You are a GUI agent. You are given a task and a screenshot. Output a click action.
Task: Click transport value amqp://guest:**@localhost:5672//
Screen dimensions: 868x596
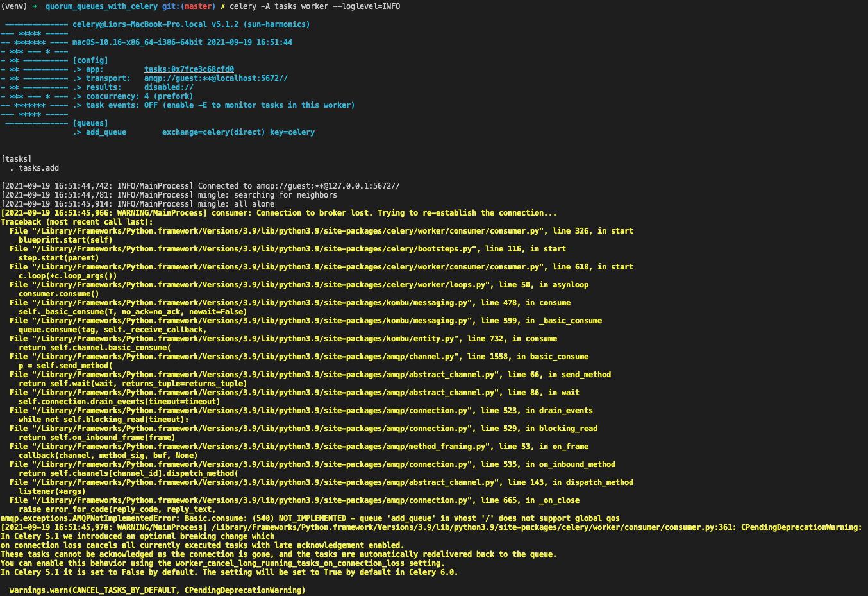[216, 78]
